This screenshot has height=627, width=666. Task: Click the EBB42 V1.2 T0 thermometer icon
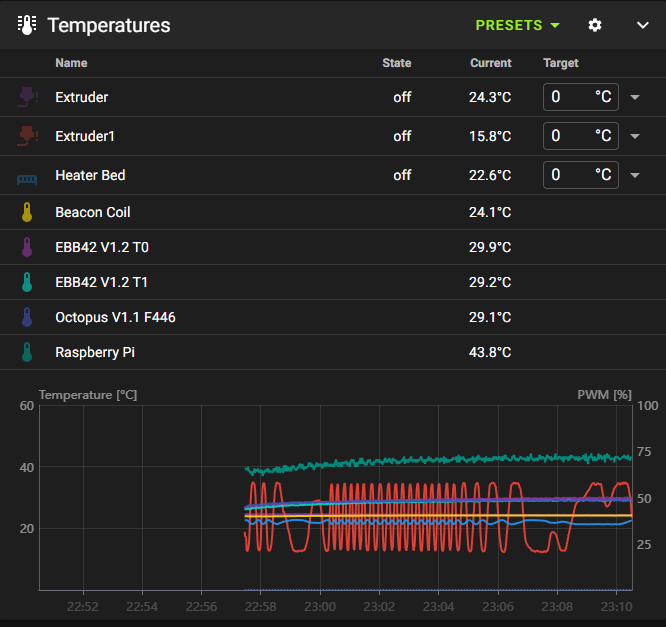[27, 247]
